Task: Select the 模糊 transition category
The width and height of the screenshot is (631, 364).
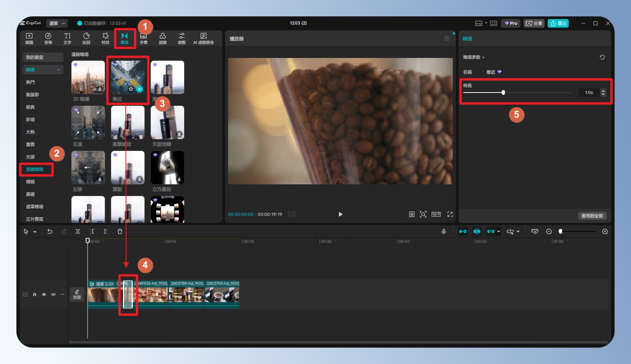Action: 30,182
